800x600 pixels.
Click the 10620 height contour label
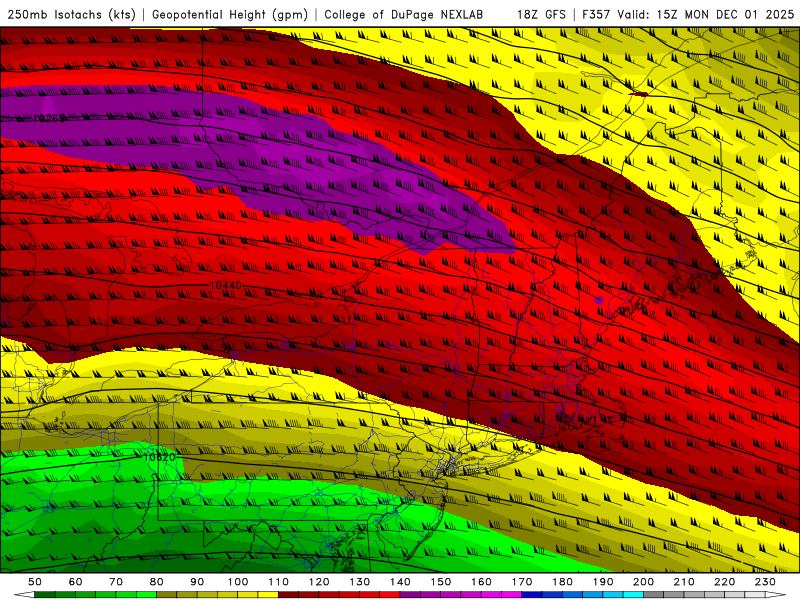160,457
